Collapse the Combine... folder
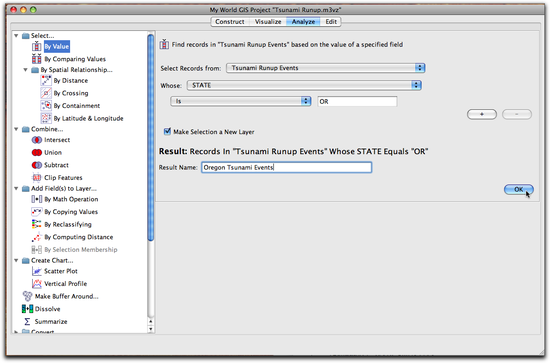This screenshot has height=363, width=550. pos(16,129)
